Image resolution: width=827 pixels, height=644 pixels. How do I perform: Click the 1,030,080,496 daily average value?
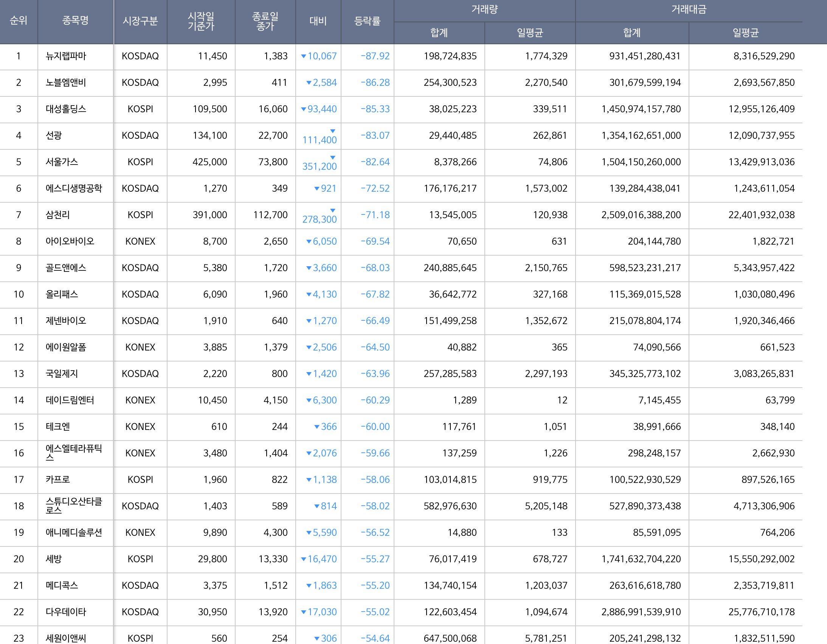click(x=764, y=295)
